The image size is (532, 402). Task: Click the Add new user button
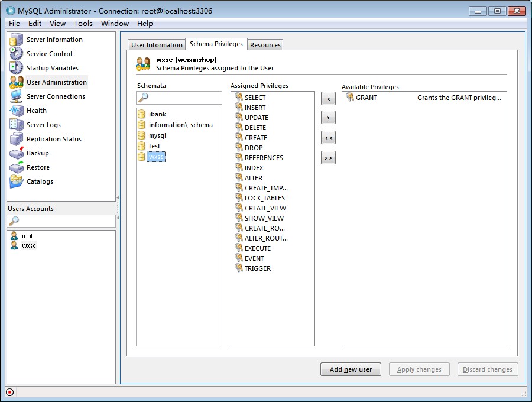pyautogui.click(x=351, y=369)
